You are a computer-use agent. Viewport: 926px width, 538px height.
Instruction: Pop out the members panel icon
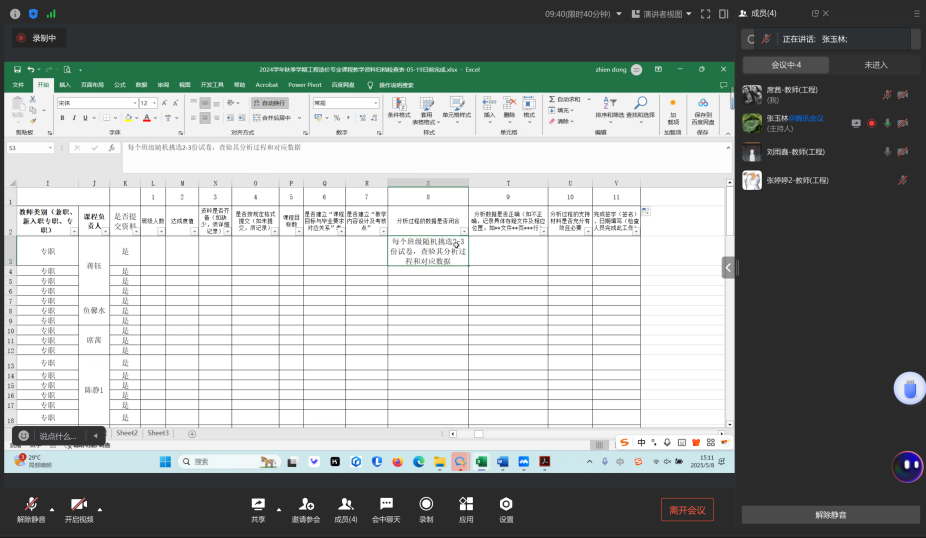pyautogui.click(x=815, y=14)
